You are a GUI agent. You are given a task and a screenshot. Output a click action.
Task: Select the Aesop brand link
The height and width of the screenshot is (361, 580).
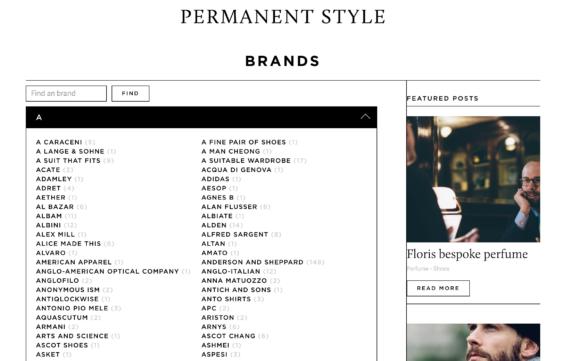(x=214, y=188)
